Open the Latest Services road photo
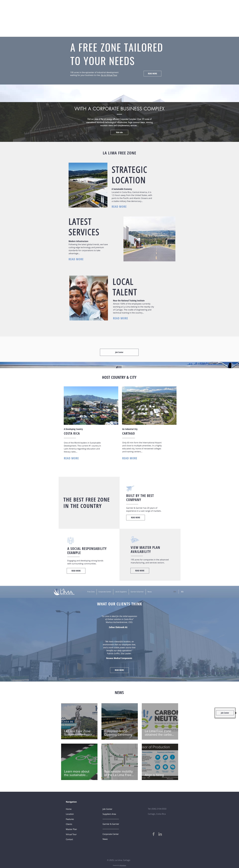The image size is (239, 868). [x=149, y=239]
